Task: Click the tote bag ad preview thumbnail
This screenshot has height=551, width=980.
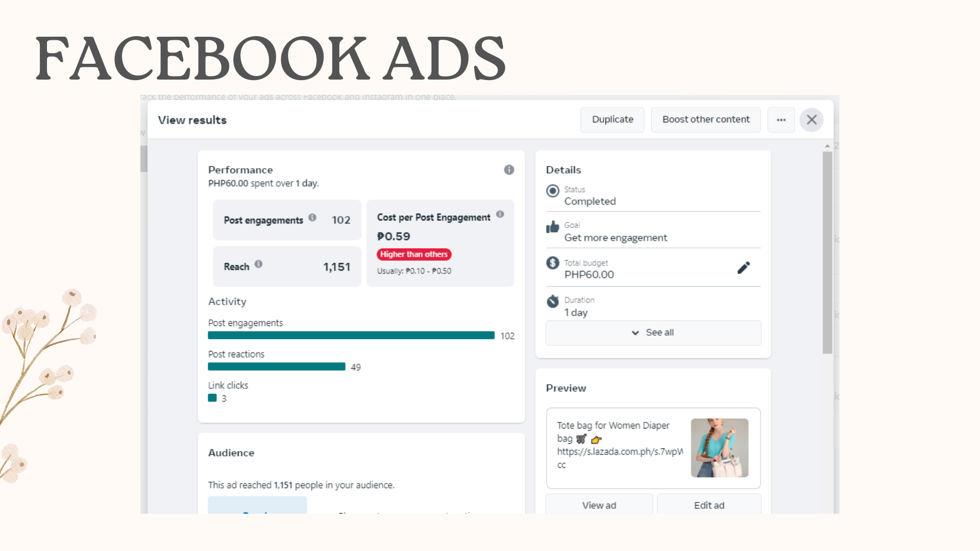Action: click(720, 448)
